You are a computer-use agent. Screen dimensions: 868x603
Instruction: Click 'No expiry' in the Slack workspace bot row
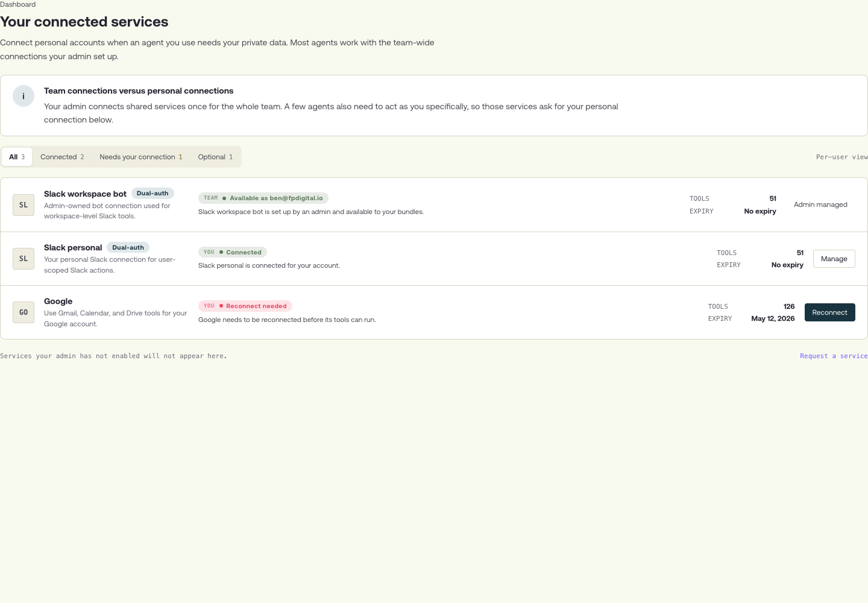(760, 211)
